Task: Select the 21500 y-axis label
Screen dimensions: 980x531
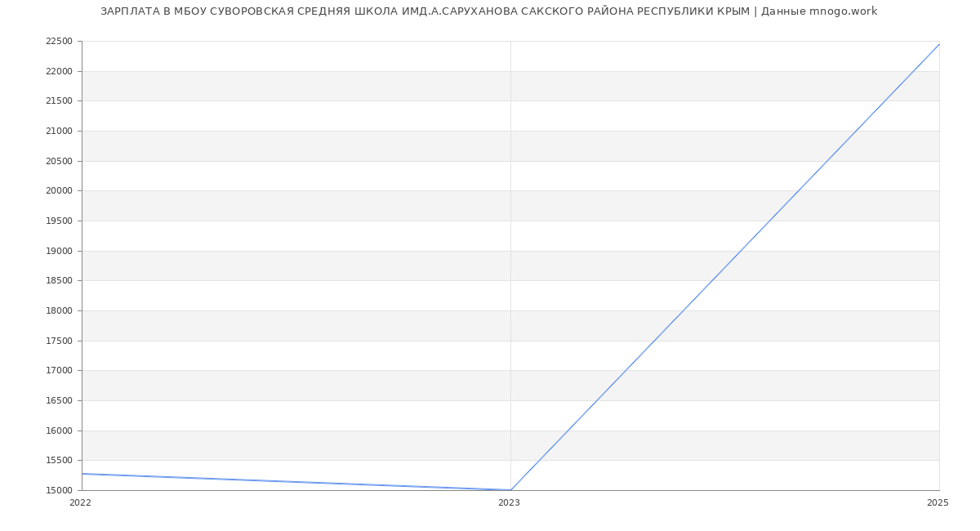Action: [x=59, y=101]
